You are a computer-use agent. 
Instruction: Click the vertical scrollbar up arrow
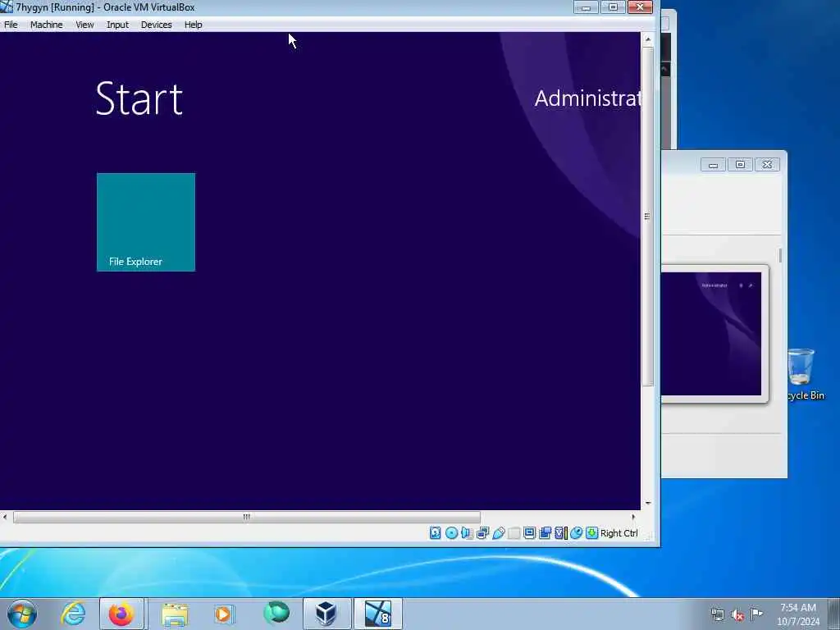coord(648,39)
